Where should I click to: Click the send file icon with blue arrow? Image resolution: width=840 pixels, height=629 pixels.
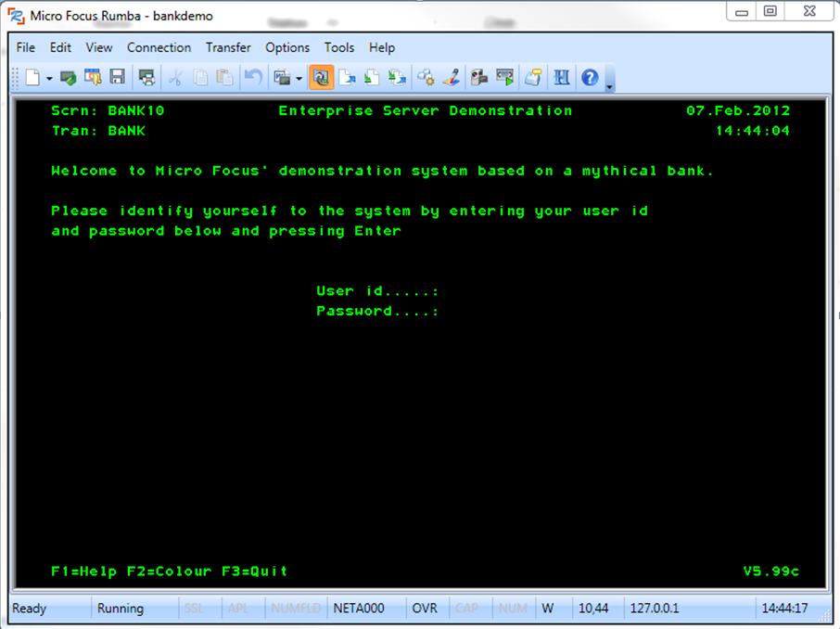(x=347, y=78)
